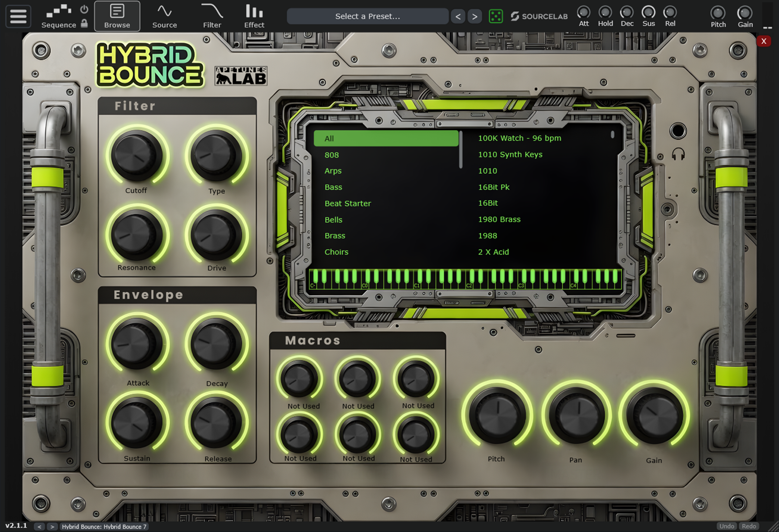Open the hamburger main menu
This screenshot has height=532, width=779.
tap(18, 16)
